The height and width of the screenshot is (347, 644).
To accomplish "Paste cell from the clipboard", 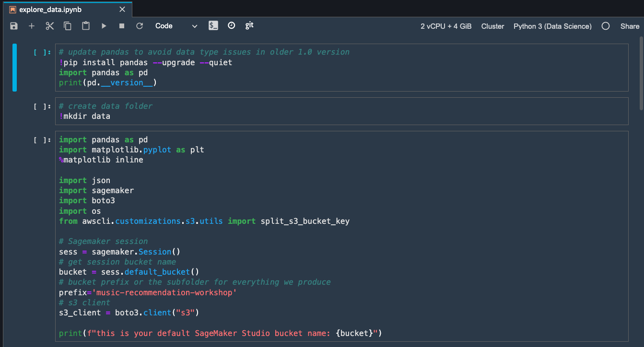I will coord(86,26).
